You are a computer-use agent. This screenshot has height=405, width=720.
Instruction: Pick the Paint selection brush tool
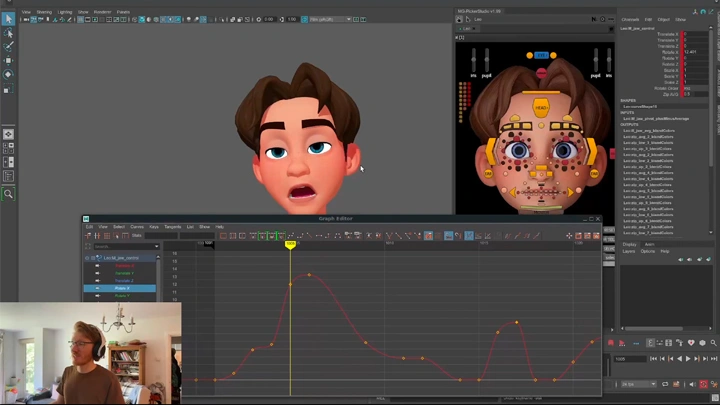coord(8,46)
